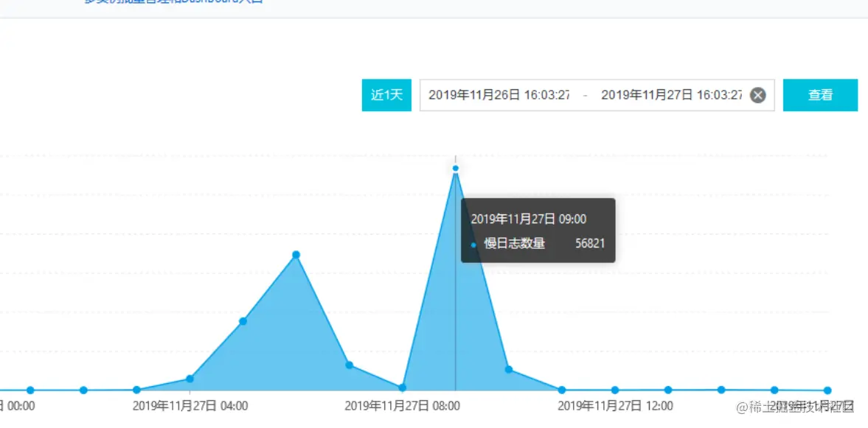
Task: Click the 查看 query button
Action: point(819,94)
